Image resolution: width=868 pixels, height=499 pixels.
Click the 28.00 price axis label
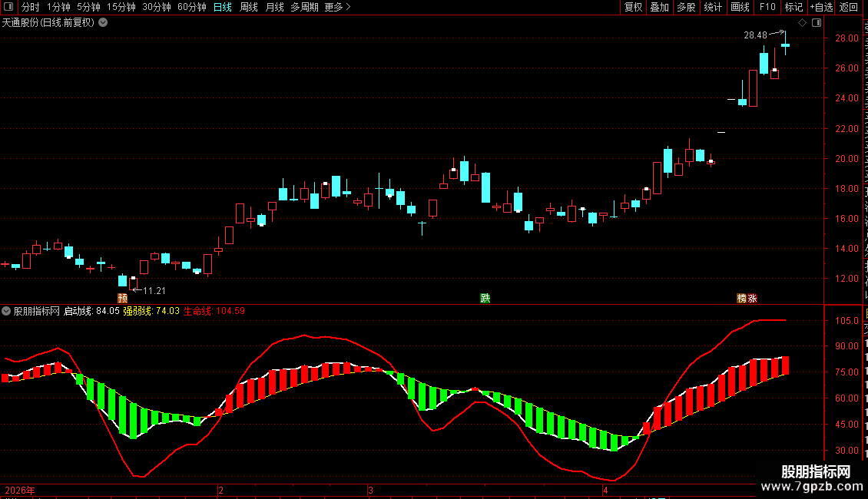tap(847, 38)
